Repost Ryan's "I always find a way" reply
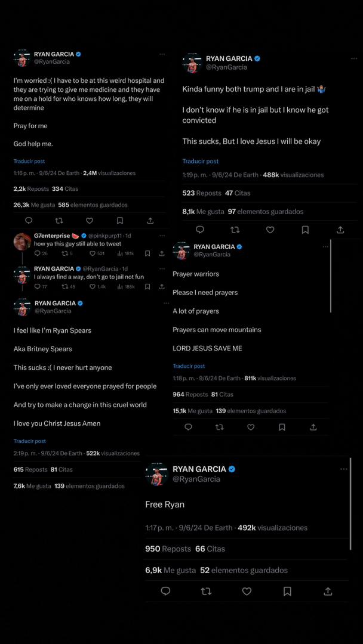The height and width of the screenshot is (644, 363). 64,287
